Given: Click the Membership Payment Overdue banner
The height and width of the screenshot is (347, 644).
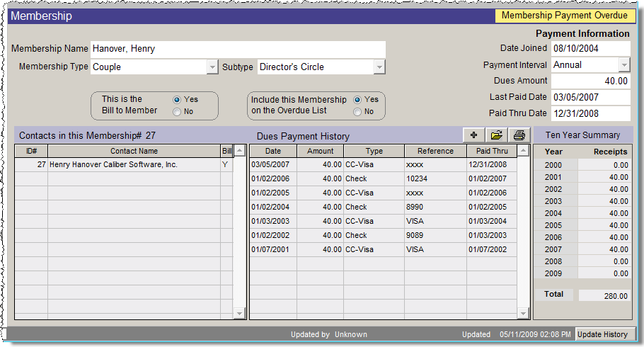Looking at the screenshot, I should 565,16.
